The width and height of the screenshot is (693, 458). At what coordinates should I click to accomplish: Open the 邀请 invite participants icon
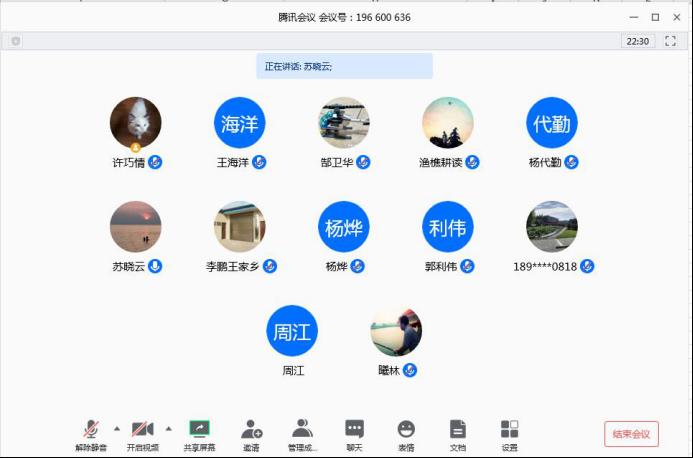point(251,430)
